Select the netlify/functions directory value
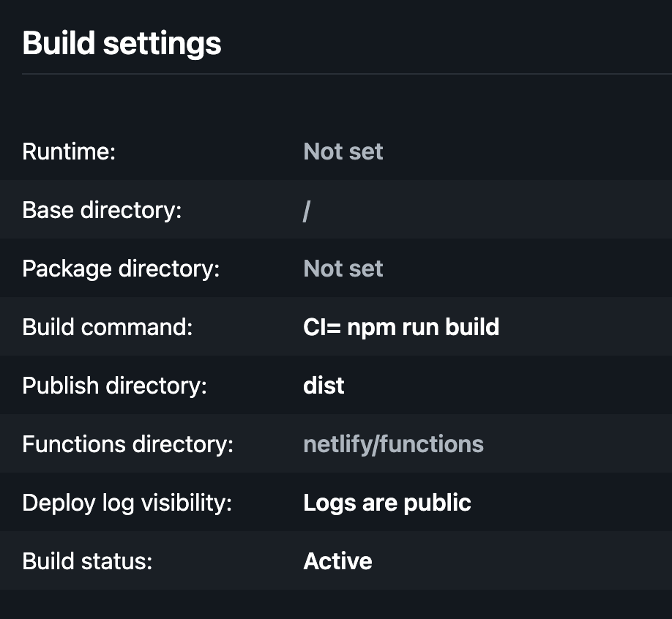The width and height of the screenshot is (672, 619). tap(393, 443)
